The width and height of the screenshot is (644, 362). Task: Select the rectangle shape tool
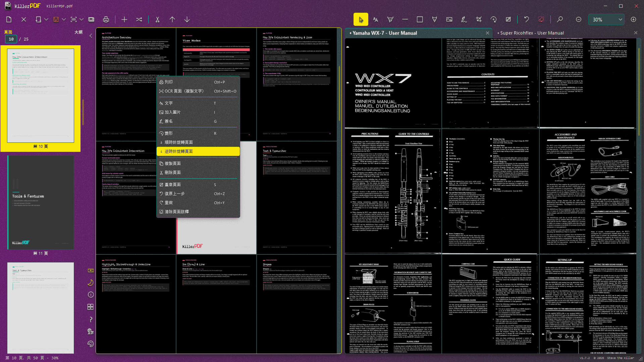pyautogui.click(x=420, y=19)
